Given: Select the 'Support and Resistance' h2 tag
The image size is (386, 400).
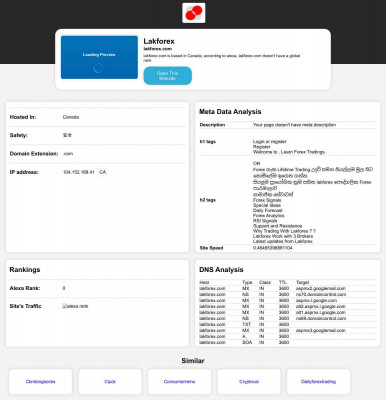Looking at the screenshot, I should pyautogui.click(x=277, y=226).
